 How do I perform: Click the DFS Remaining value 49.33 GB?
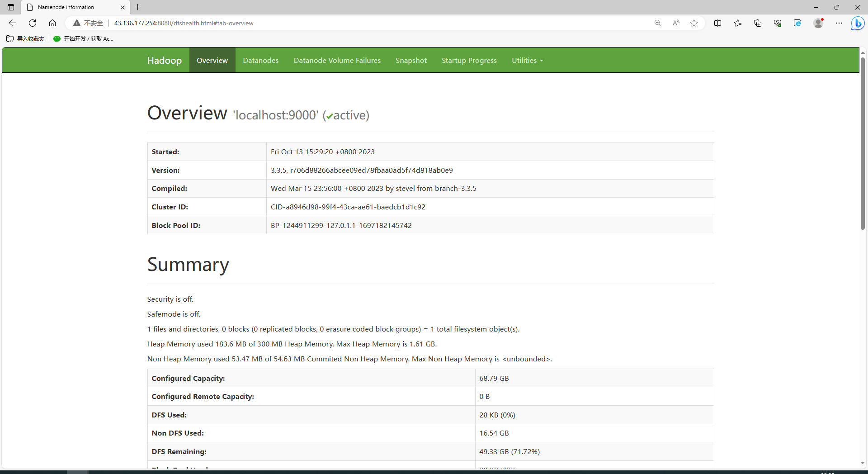[509, 452]
